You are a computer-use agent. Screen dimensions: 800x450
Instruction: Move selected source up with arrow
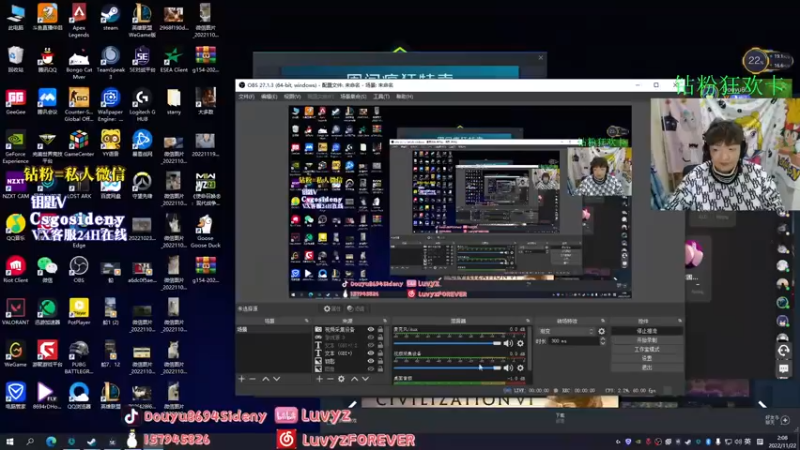pos(355,379)
